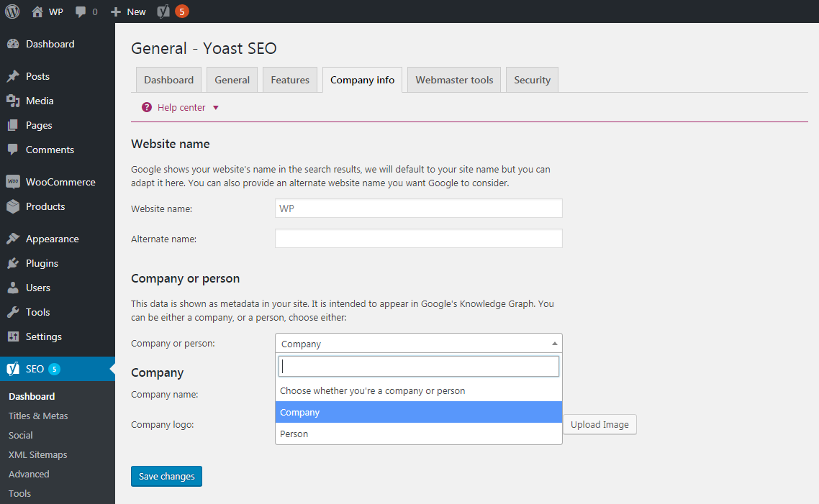
Task: Click the Plugins plug icon
Action: click(13, 263)
